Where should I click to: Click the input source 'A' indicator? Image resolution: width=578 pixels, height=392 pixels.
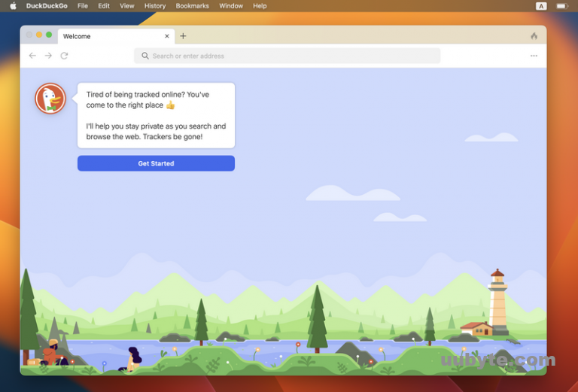(x=541, y=6)
